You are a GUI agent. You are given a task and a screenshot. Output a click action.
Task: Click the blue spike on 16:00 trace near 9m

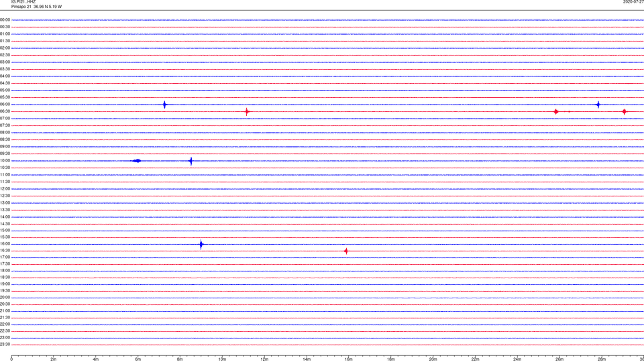pos(201,245)
